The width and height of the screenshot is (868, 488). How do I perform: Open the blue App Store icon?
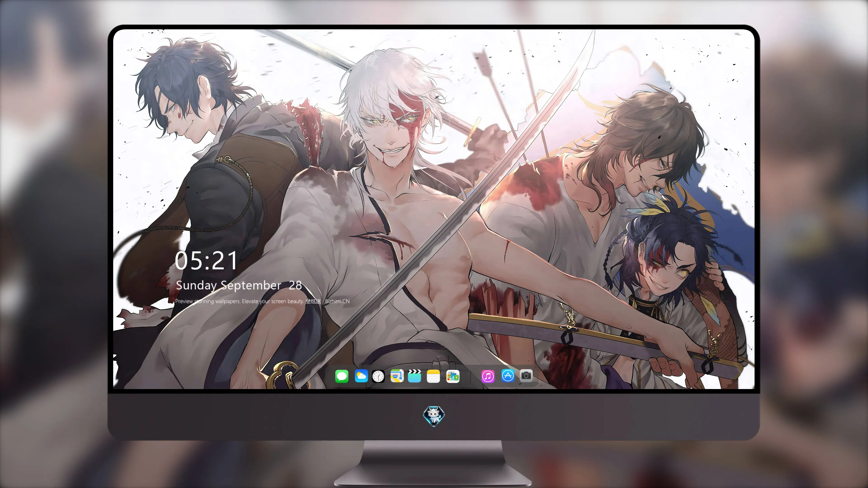508,375
